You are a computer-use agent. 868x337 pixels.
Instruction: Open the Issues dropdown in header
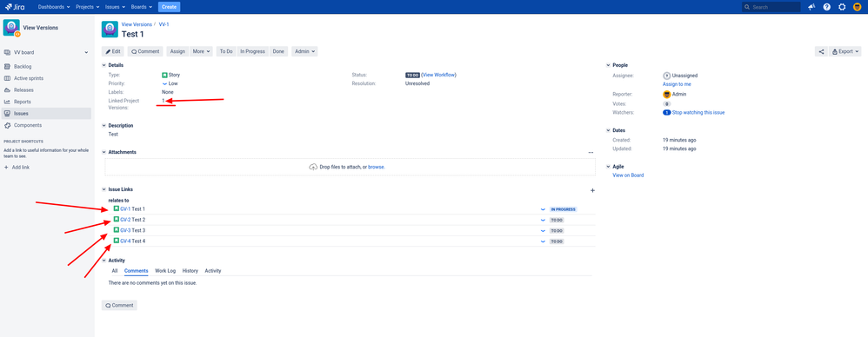click(x=115, y=7)
